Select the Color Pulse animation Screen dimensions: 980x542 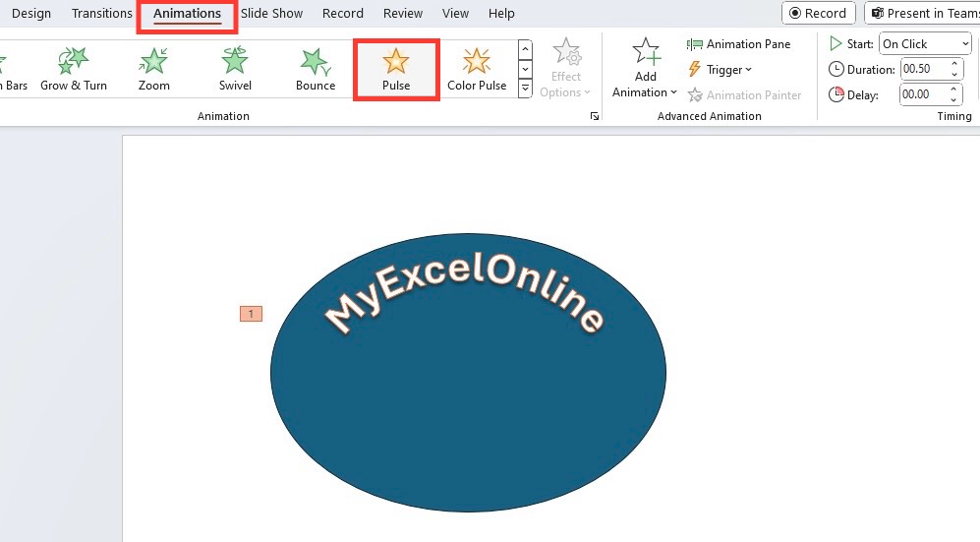point(477,70)
